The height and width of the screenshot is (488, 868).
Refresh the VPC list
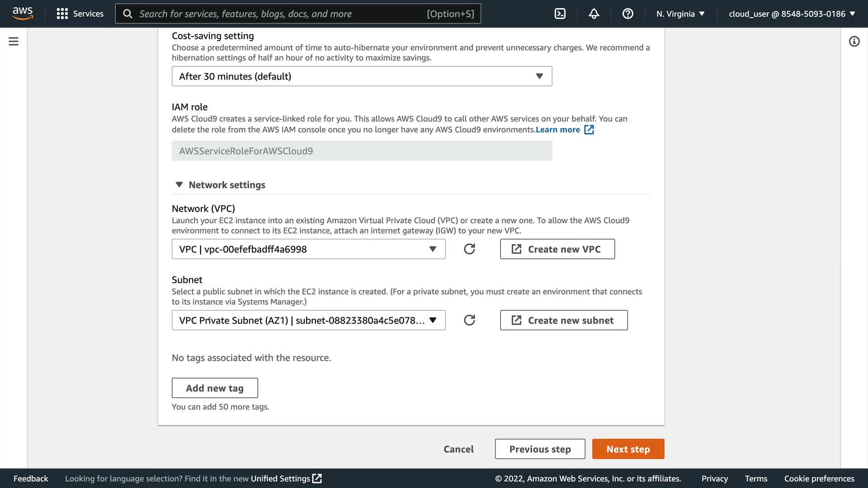[469, 249]
